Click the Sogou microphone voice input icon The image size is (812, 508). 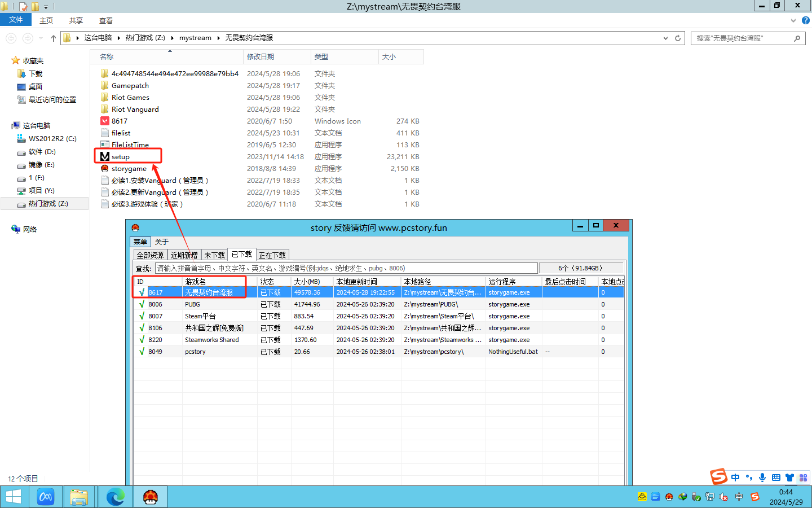[x=762, y=478]
